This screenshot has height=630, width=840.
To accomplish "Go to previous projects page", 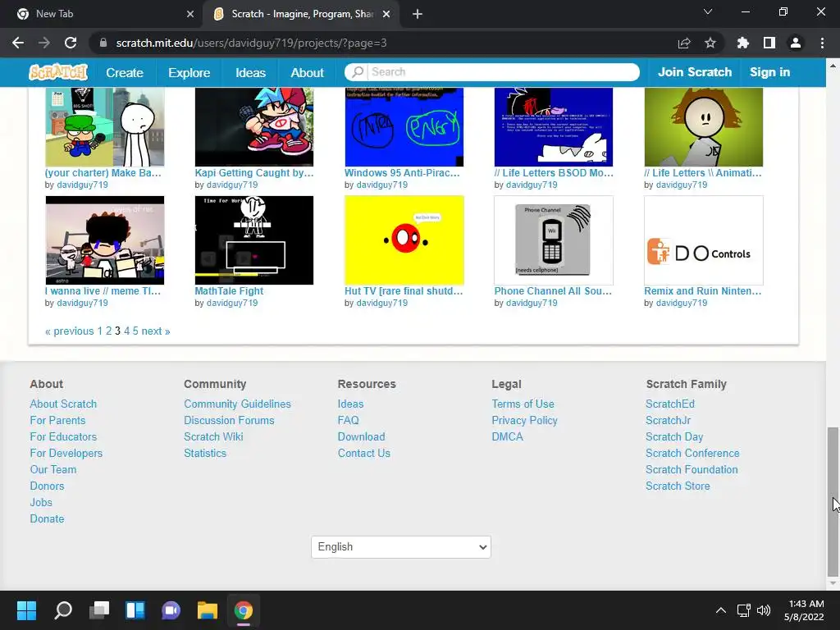I will point(70,331).
